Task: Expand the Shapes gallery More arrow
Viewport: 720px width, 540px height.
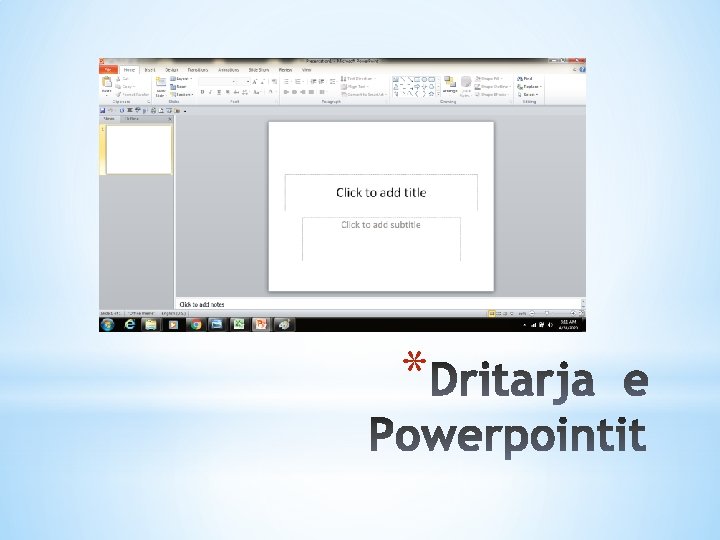Action: [439, 94]
